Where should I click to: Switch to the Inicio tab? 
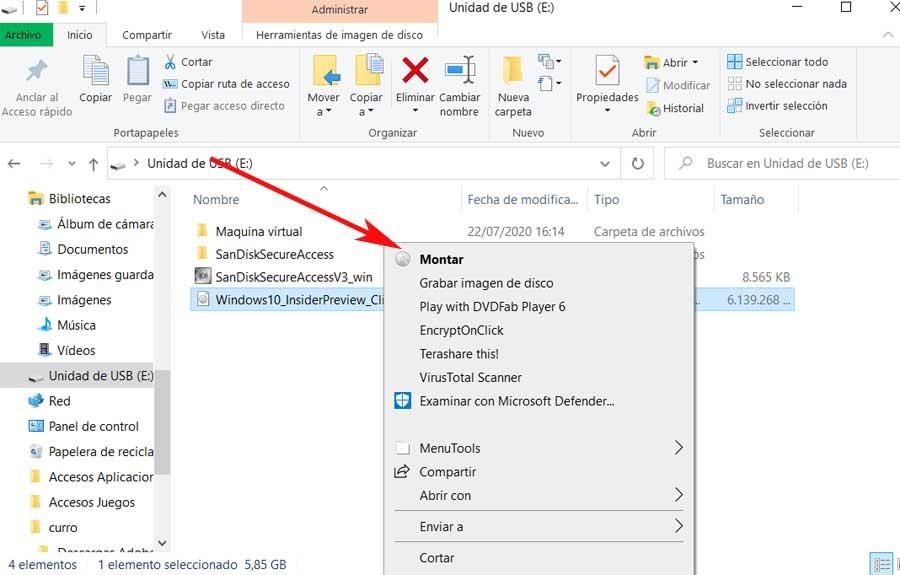[79, 35]
